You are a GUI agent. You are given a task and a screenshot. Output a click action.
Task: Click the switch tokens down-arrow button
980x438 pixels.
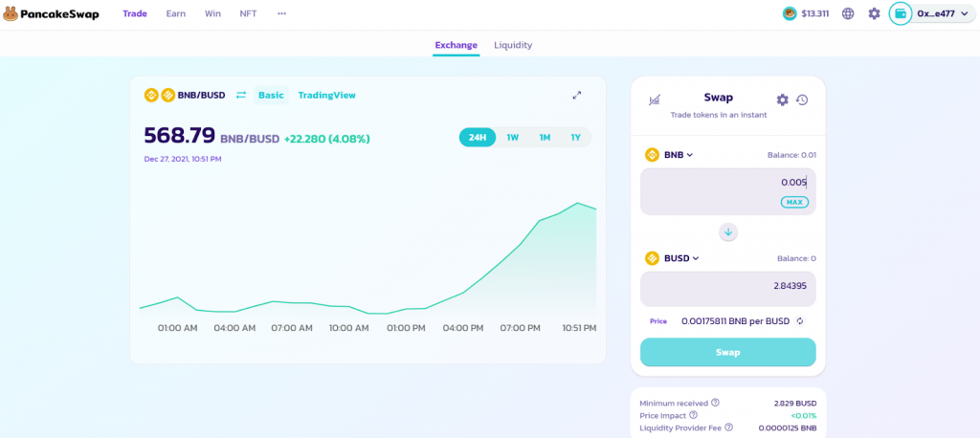pos(728,231)
